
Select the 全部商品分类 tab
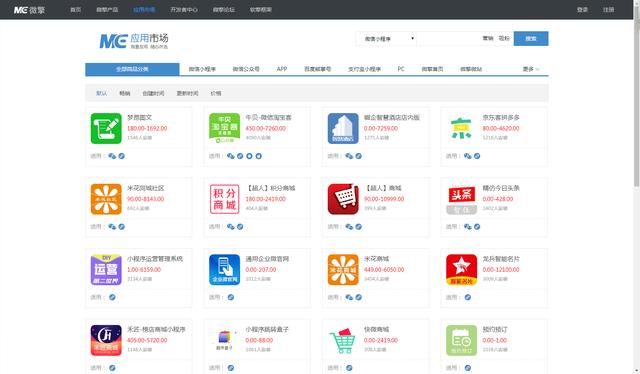tap(132, 69)
